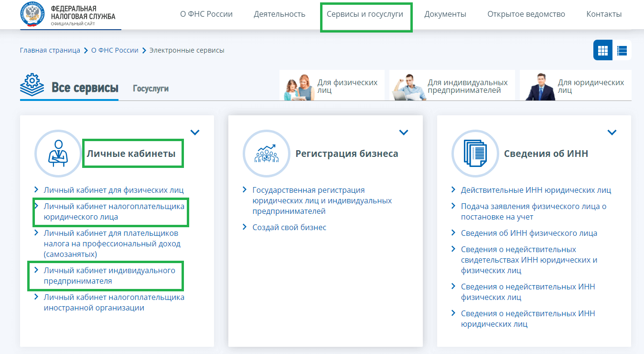Go to О ФНС России breadcrumb

click(115, 50)
